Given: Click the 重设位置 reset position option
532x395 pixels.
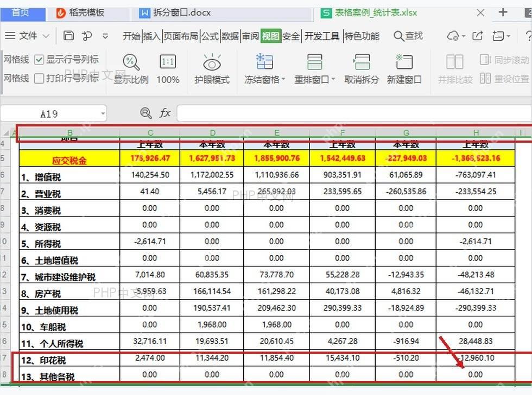Looking at the screenshot, I should (x=504, y=79).
